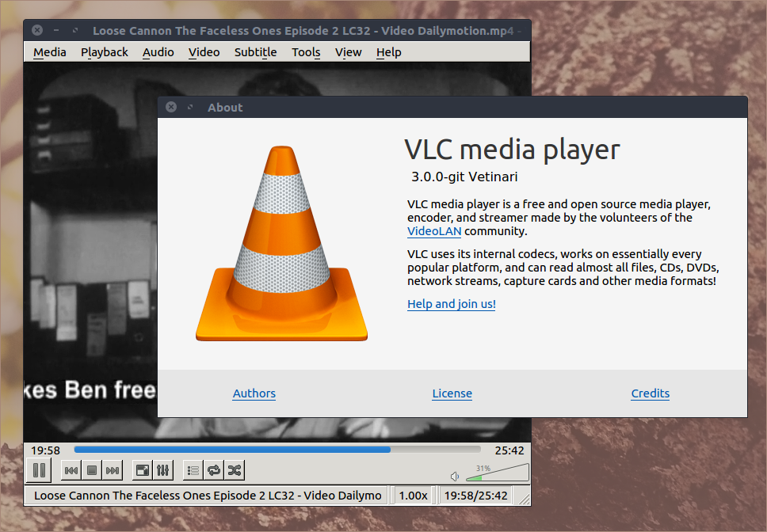Adjust the volume slider at 31%
The width and height of the screenshot is (767, 532).
(x=497, y=475)
